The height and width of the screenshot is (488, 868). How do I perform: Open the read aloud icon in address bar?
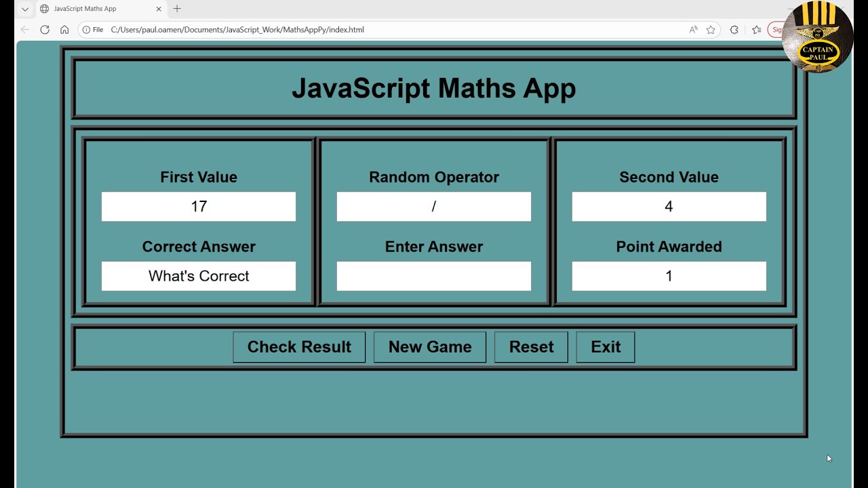coord(693,30)
